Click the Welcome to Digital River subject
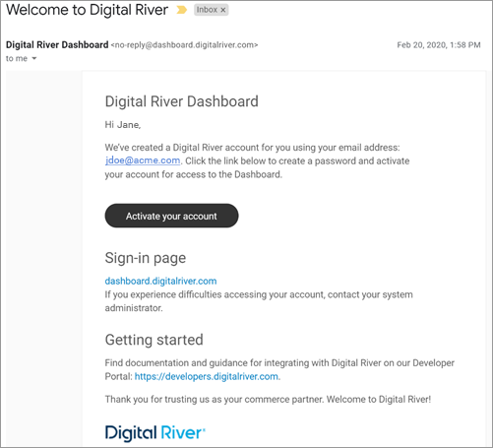The image size is (493, 448). 87,10
